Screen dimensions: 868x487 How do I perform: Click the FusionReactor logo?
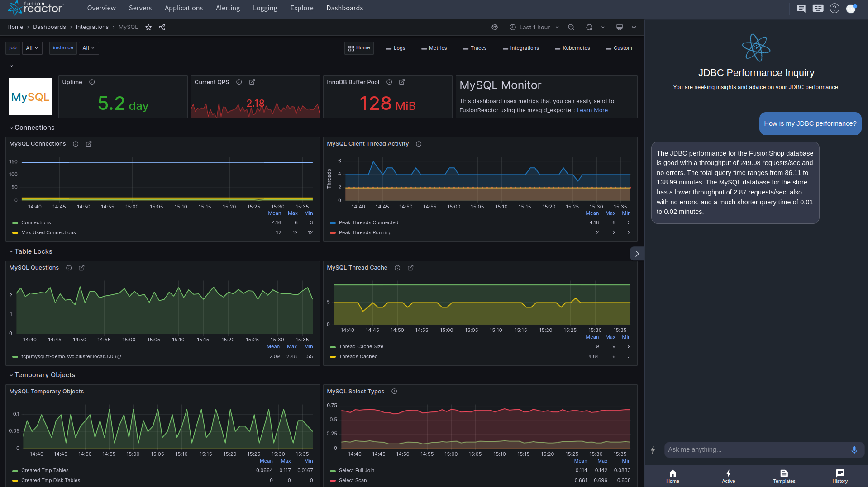(36, 8)
